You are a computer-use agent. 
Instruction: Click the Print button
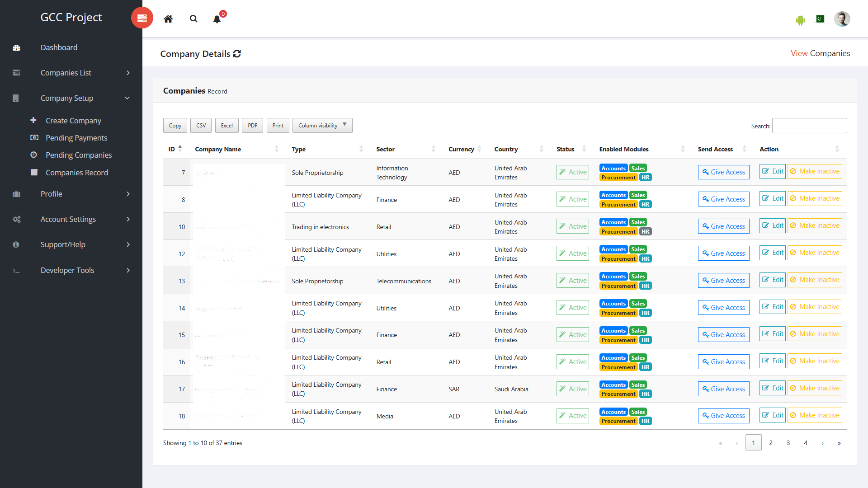[x=278, y=125]
